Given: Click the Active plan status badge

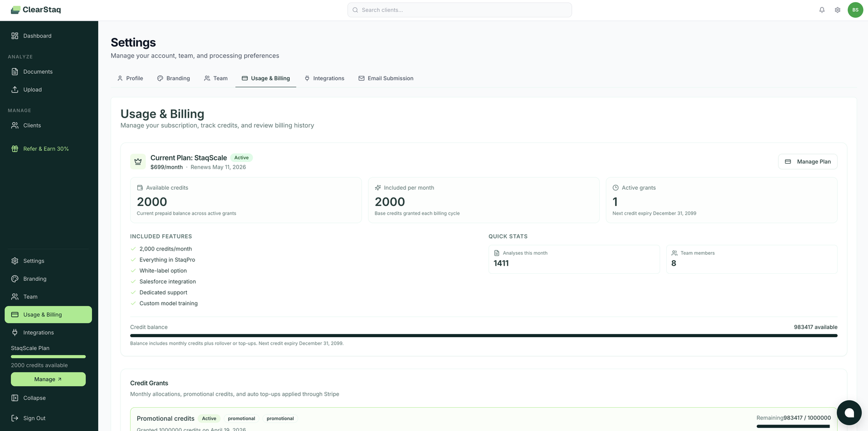Looking at the screenshot, I should click(x=241, y=158).
